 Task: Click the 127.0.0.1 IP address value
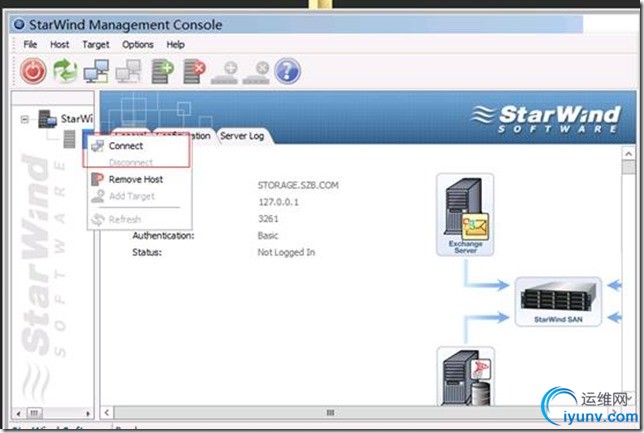(278, 202)
